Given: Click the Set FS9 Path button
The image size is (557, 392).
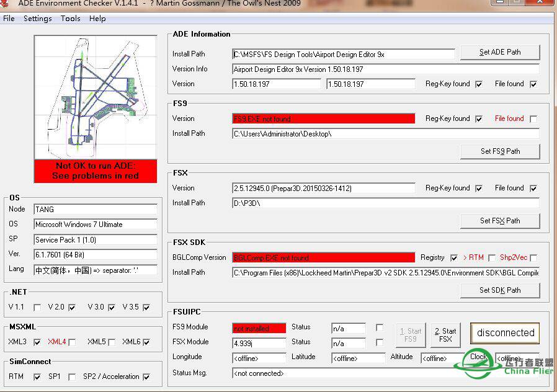Looking at the screenshot, I should coord(500,151).
